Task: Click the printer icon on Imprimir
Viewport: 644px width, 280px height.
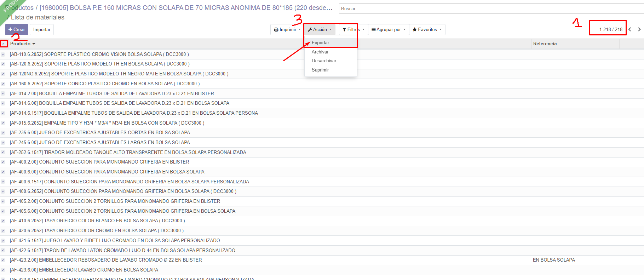Action: click(x=276, y=30)
